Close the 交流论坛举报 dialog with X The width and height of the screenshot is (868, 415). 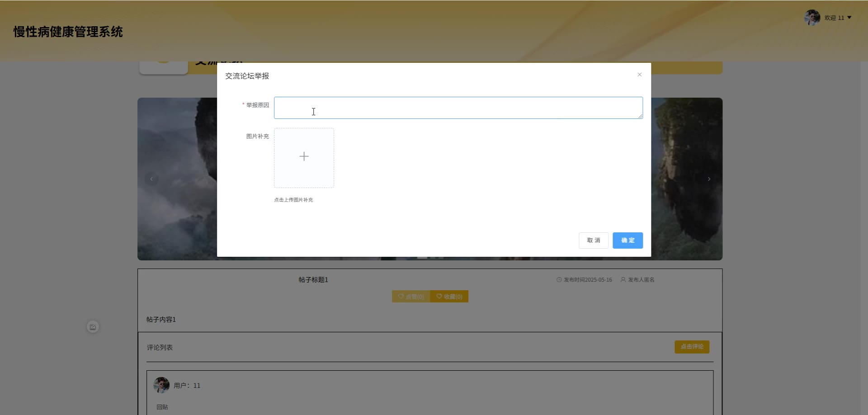click(x=639, y=75)
